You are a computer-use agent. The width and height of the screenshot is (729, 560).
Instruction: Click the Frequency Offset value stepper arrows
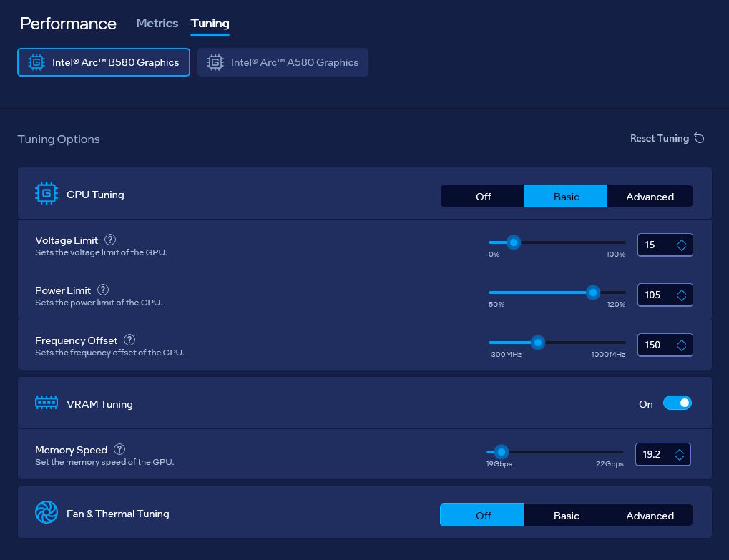[682, 345]
